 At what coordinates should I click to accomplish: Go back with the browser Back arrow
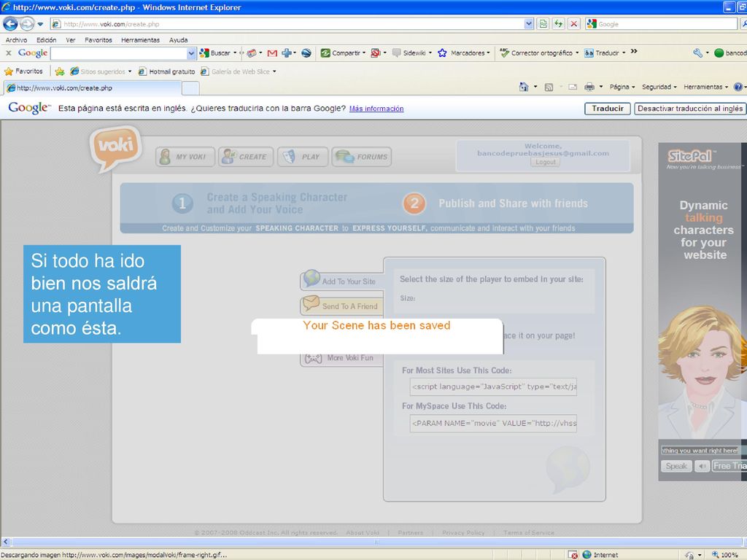coord(10,23)
